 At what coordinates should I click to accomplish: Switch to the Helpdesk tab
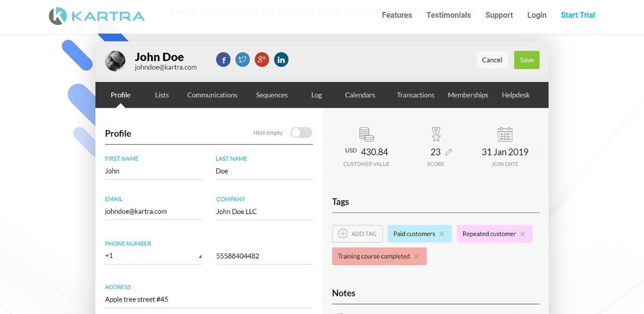coord(516,95)
